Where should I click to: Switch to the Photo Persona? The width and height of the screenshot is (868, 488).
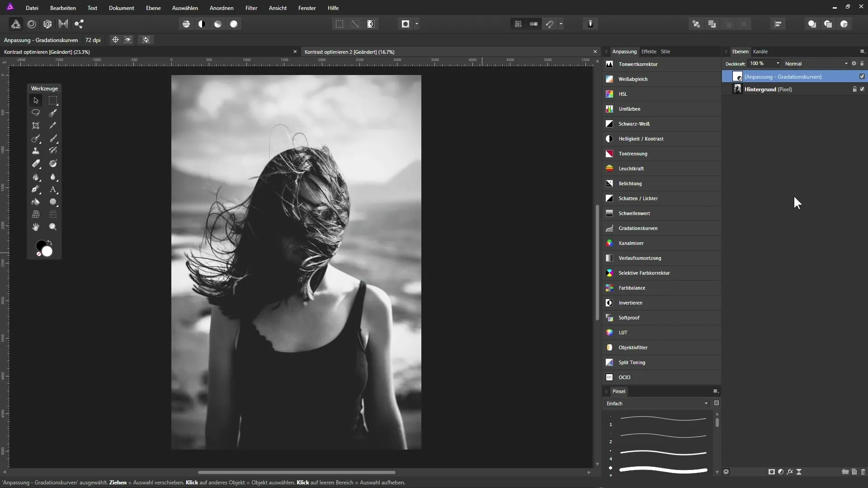point(16,24)
